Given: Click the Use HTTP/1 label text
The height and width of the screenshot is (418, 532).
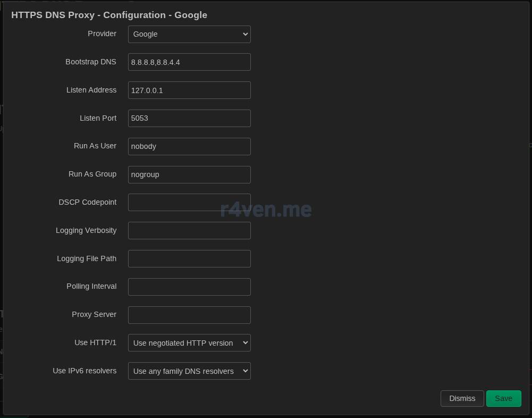Looking at the screenshot, I should (x=95, y=342).
